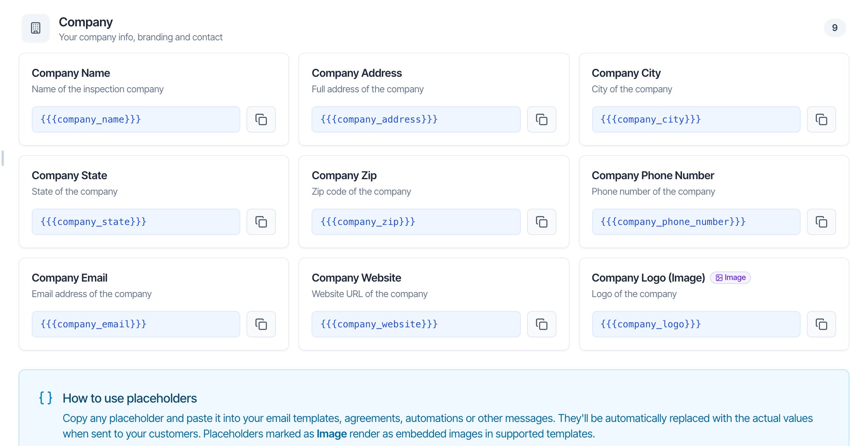The width and height of the screenshot is (868, 446).
Task: Select the {{{company_phone_number}}} code field
Action: coord(696,222)
